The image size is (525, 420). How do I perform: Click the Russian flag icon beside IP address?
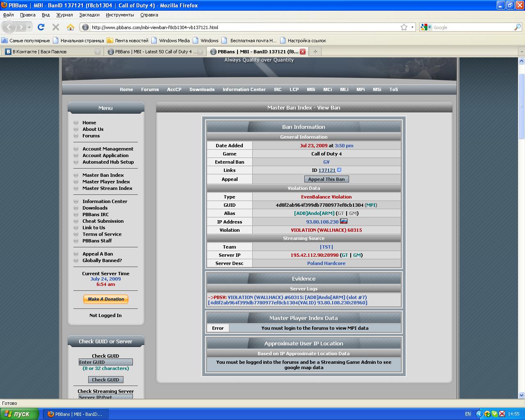coord(344,221)
